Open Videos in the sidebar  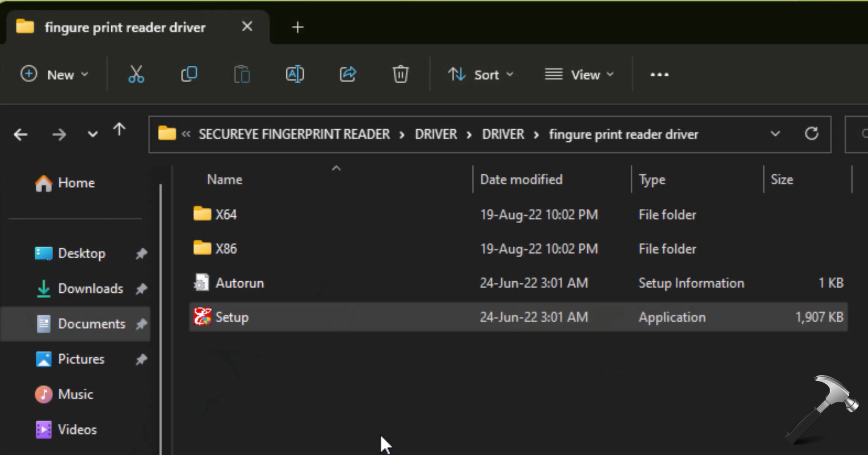(77, 429)
